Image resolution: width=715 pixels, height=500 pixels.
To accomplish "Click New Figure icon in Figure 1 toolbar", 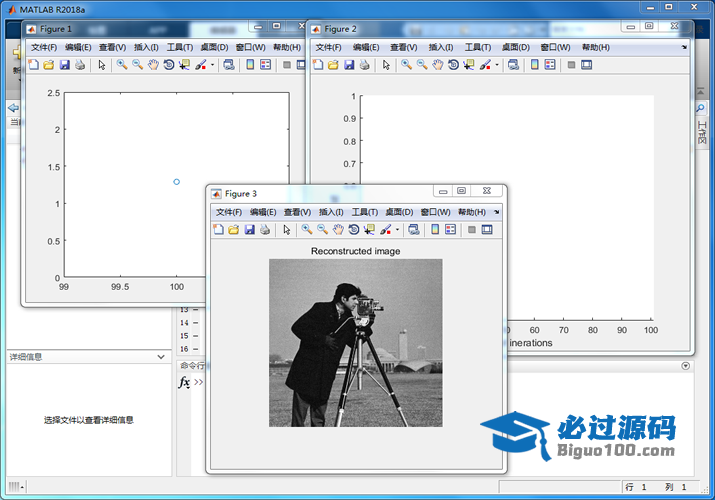I will coord(33,65).
